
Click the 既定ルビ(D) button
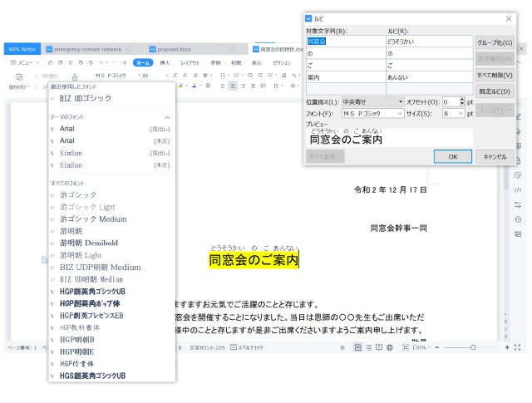pyautogui.click(x=495, y=91)
